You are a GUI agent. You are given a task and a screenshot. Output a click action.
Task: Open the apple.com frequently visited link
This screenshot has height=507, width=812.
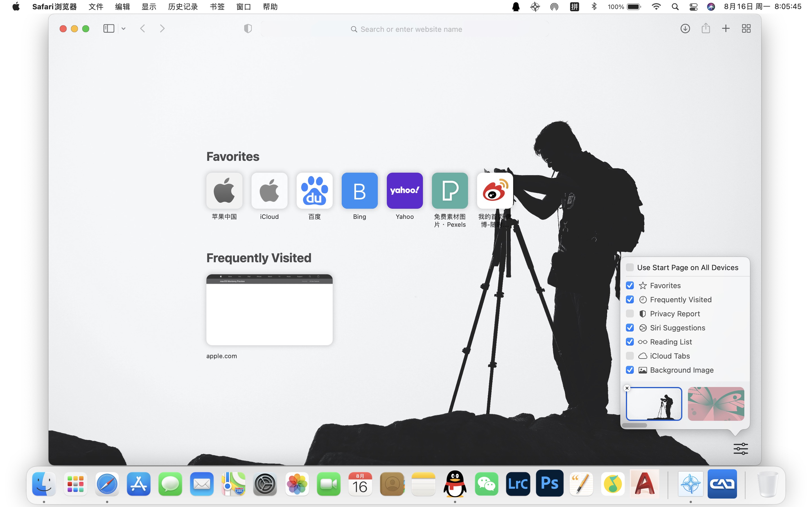point(269,310)
